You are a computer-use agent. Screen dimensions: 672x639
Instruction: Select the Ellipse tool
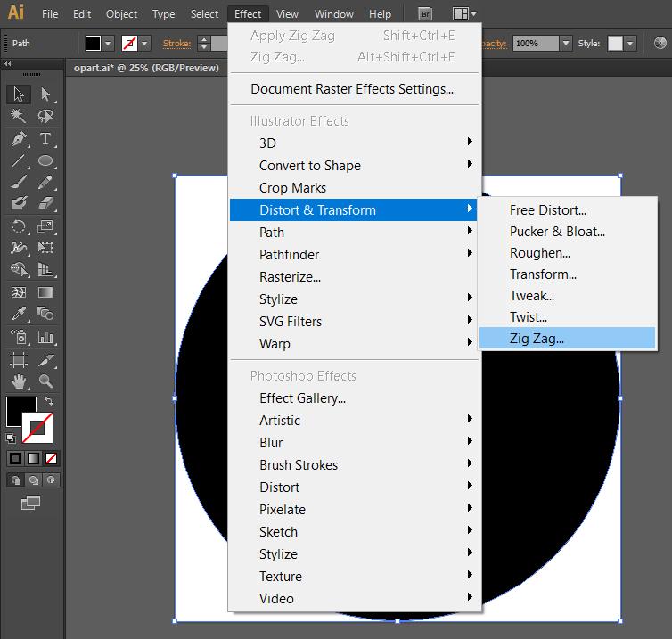45,161
